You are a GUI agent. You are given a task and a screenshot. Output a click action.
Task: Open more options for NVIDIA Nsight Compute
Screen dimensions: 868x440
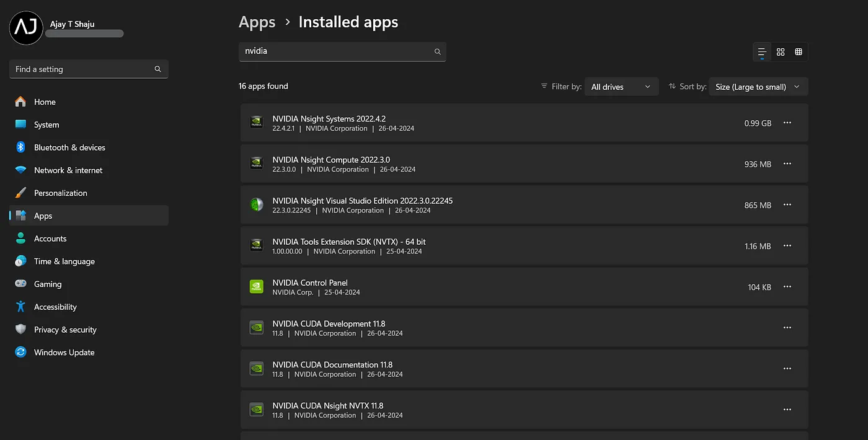pos(787,164)
